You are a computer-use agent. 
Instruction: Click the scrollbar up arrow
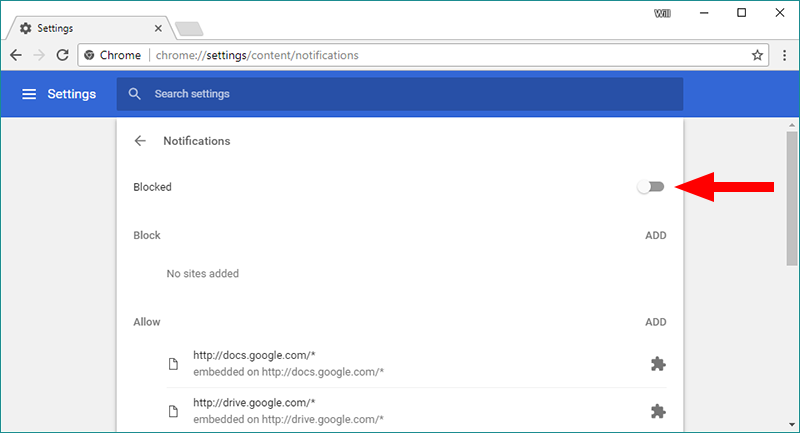(792, 124)
